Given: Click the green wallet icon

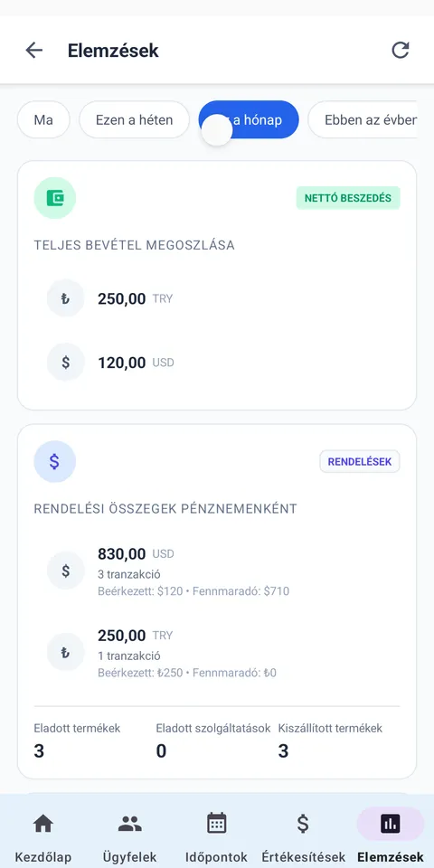Looking at the screenshot, I should [55, 198].
